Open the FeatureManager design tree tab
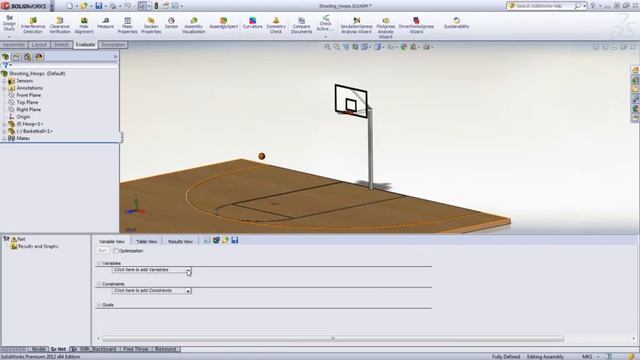640x360 pixels. click(5, 57)
